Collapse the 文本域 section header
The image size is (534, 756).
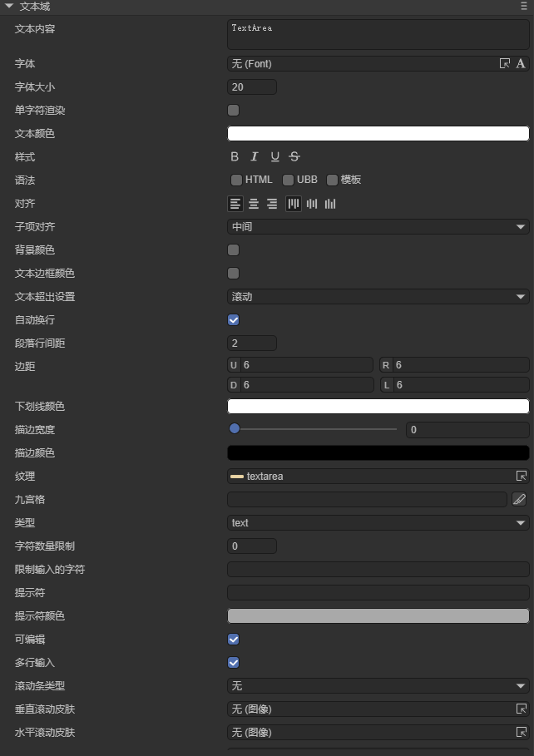pos(9,6)
